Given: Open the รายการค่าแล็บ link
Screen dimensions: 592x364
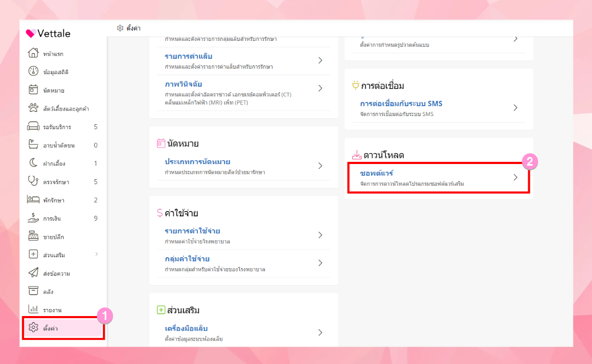Looking at the screenshot, I should coord(189,56).
